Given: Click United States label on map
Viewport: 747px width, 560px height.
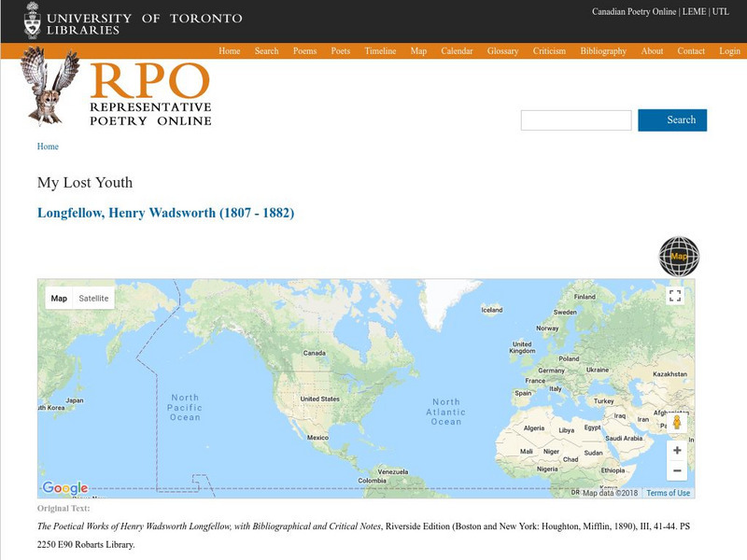Looking at the screenshot, I should (x=319, y=399).
